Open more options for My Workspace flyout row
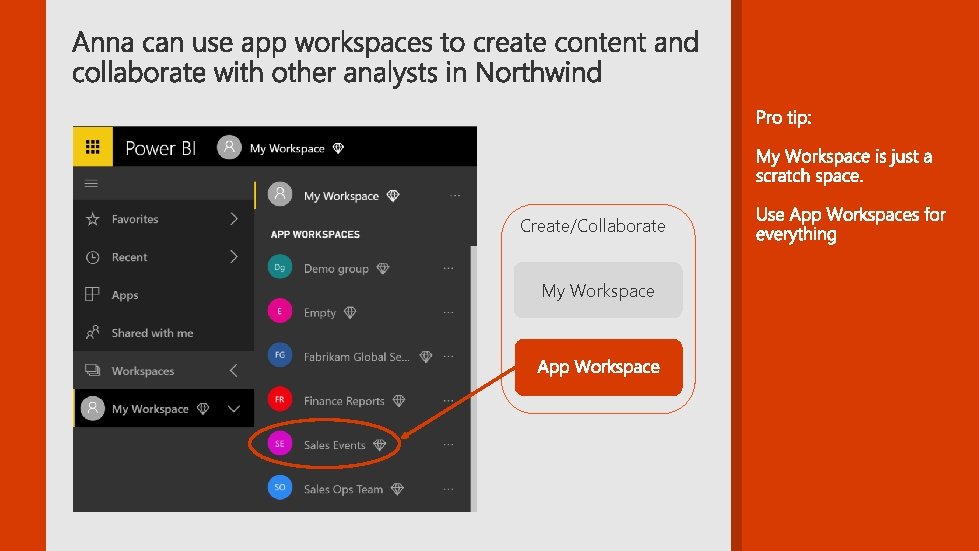979x551 pixels. pos(455,196)
